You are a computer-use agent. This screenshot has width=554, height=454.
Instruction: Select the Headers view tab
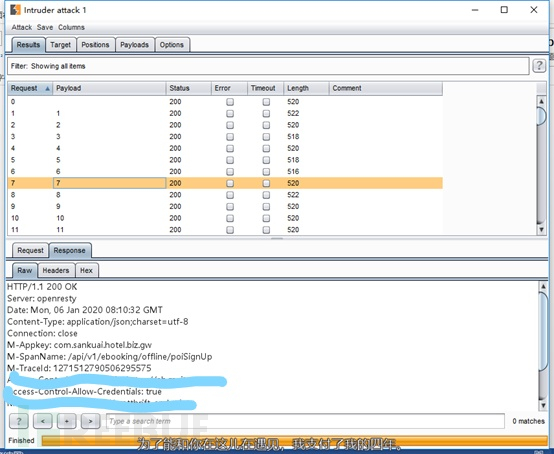56,270
